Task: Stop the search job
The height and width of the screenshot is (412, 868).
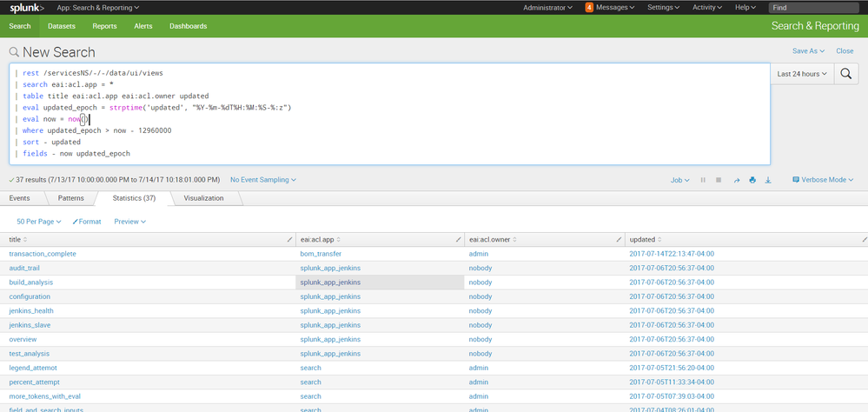Action: (x=719, y=180)
